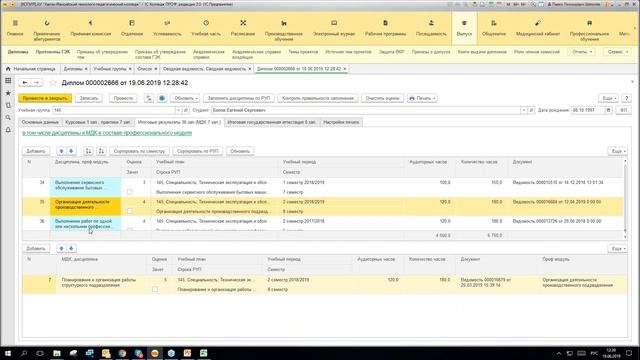Switch to the Основные данные tab
Image resolution: width=640 pixels, height=360 pixels.
tap(40, 122)
